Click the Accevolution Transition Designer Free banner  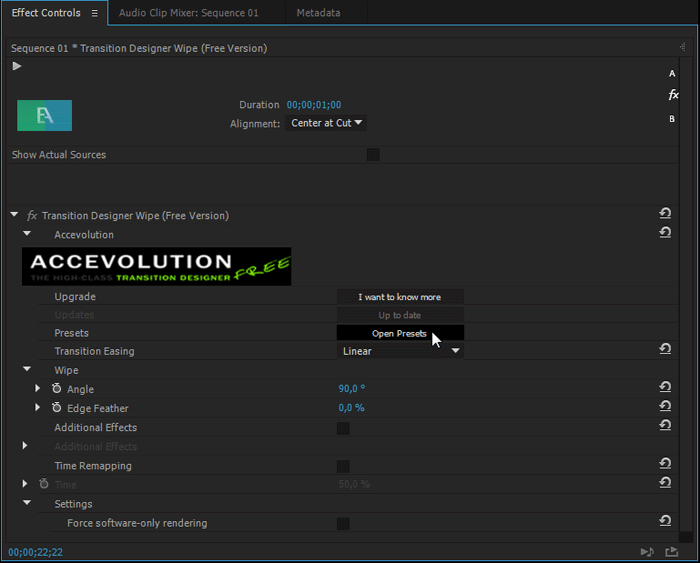[x=157, y=267]
